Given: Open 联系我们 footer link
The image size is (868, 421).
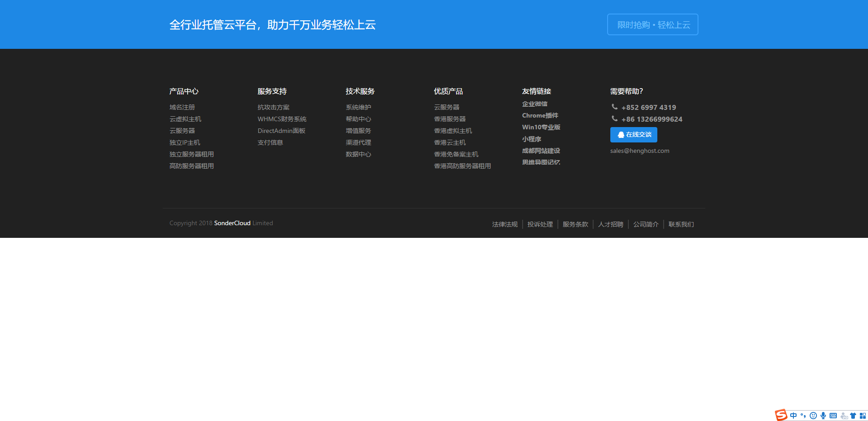Looking at the screenshot, I should (x=681, y=224).
